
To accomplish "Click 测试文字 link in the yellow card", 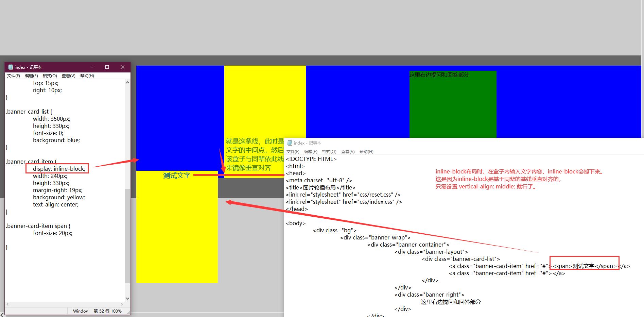I will tap(177, 176).
